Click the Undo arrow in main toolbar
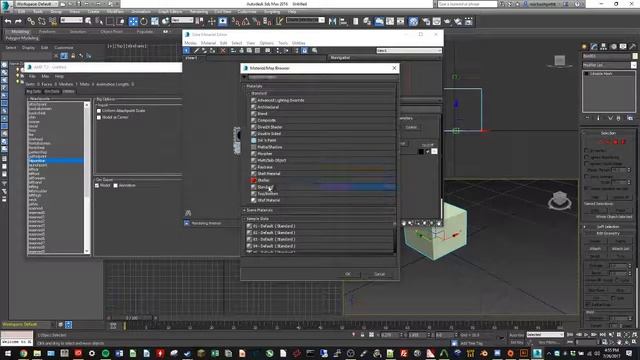 (8, 21)
